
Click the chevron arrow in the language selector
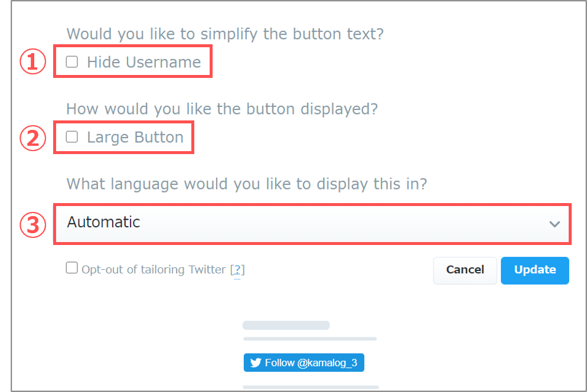point(555,224)
